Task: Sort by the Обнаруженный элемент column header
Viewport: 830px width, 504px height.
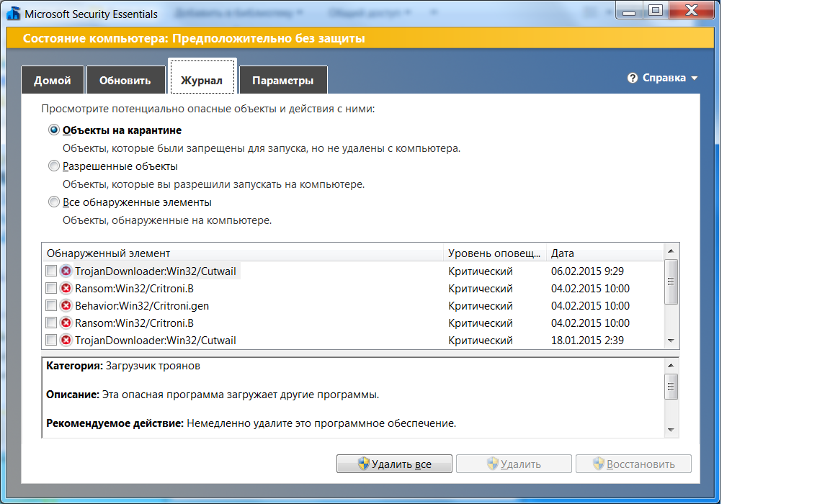Action: (x=242, y=253)
